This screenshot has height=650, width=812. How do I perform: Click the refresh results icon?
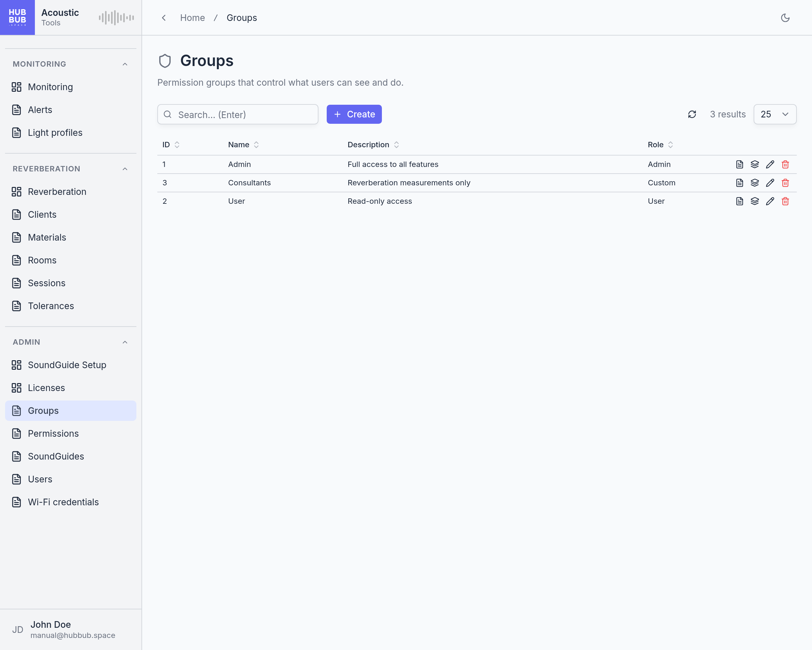pyautogui.click(x=692, y=114)
